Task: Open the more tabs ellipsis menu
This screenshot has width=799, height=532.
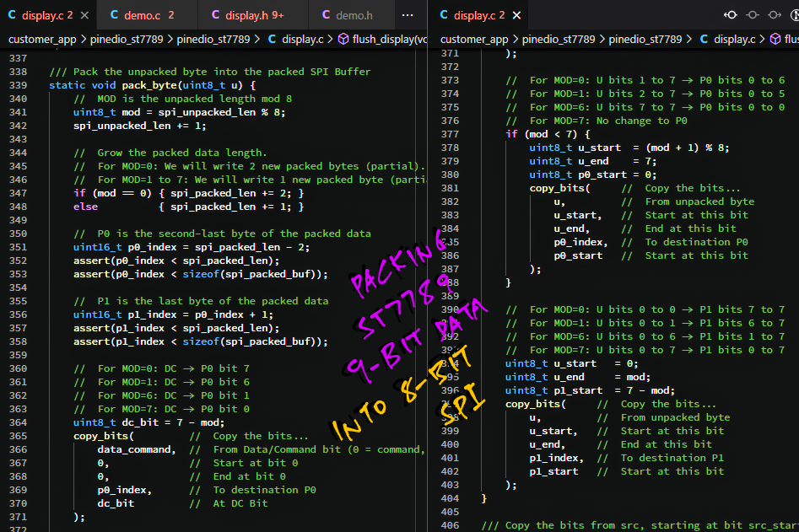Action: point(408,15)
